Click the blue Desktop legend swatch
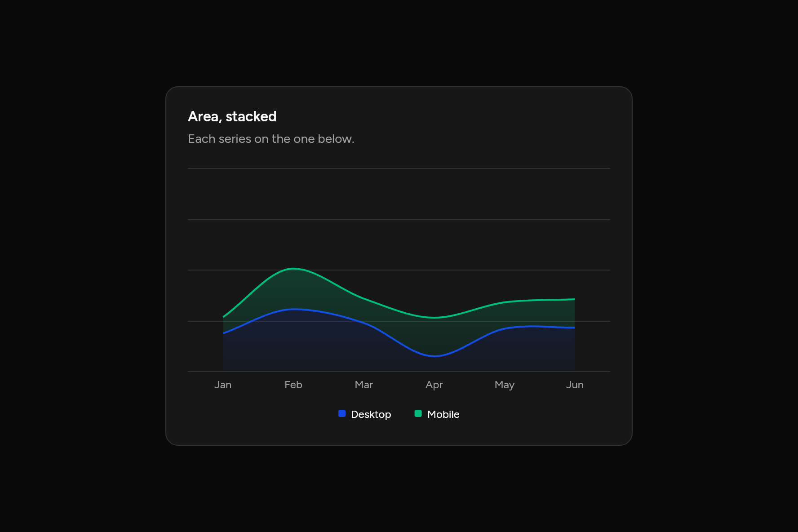The height and width of the screenshot is (532, 798). point(342,414)
